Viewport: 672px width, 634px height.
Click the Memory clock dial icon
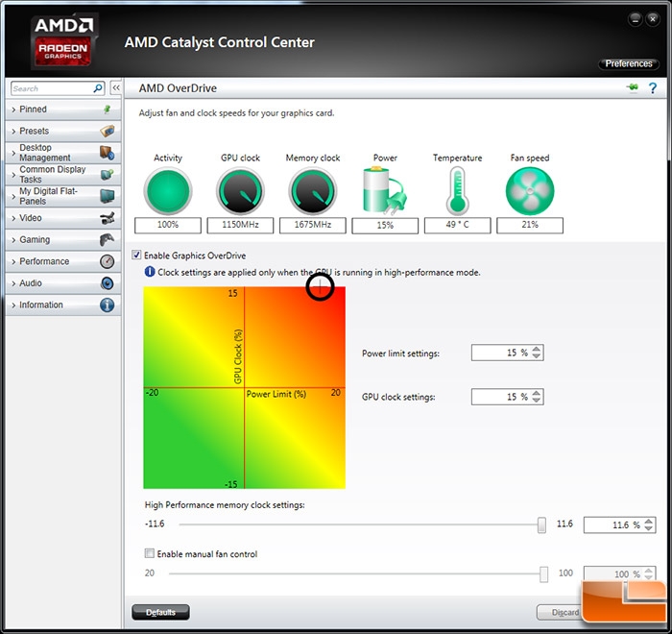[313, 191]
